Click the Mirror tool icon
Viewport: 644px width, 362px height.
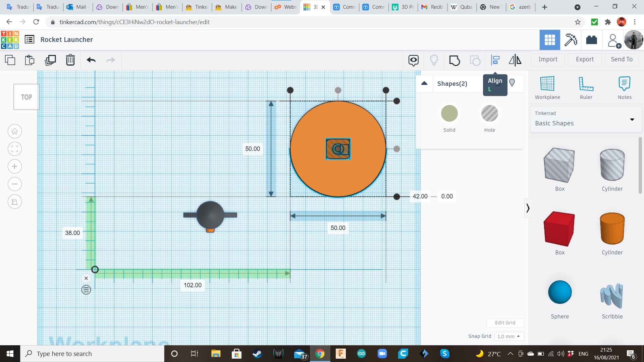515,60
